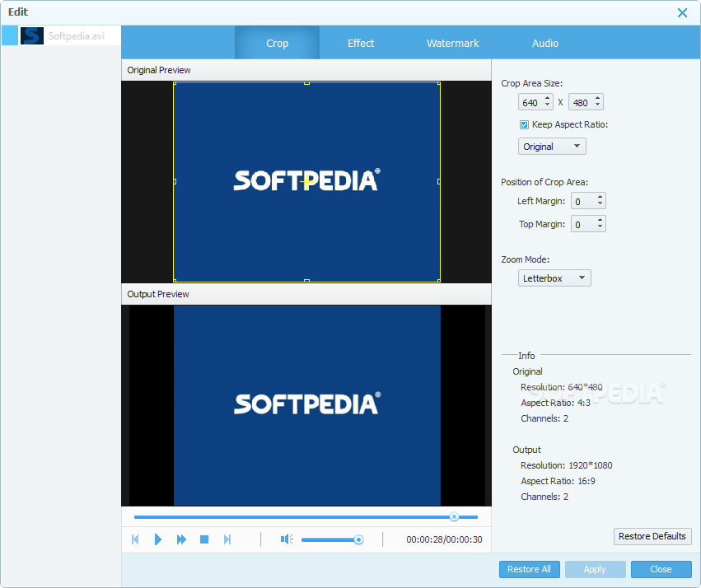The width and height of the screenshot is (701, 588).
Task: Increase crop height with up arrow
Action: click(x=598, y=98)
